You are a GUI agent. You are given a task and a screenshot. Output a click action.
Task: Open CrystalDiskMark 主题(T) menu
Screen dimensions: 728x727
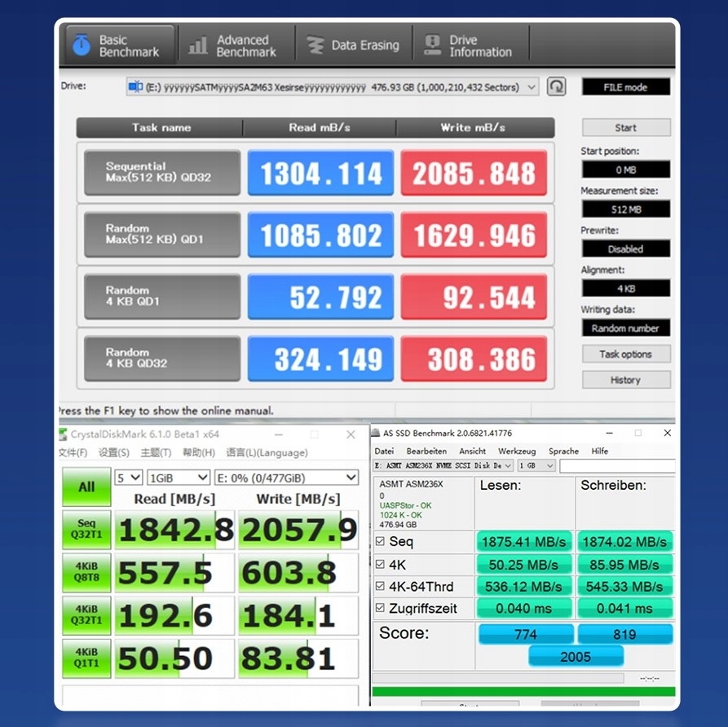(156, 452)
